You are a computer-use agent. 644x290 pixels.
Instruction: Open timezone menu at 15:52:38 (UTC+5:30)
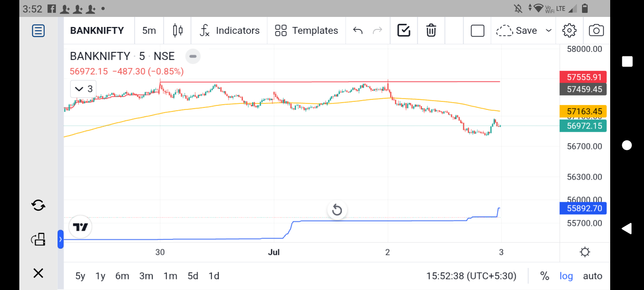(x=471, y=276)
